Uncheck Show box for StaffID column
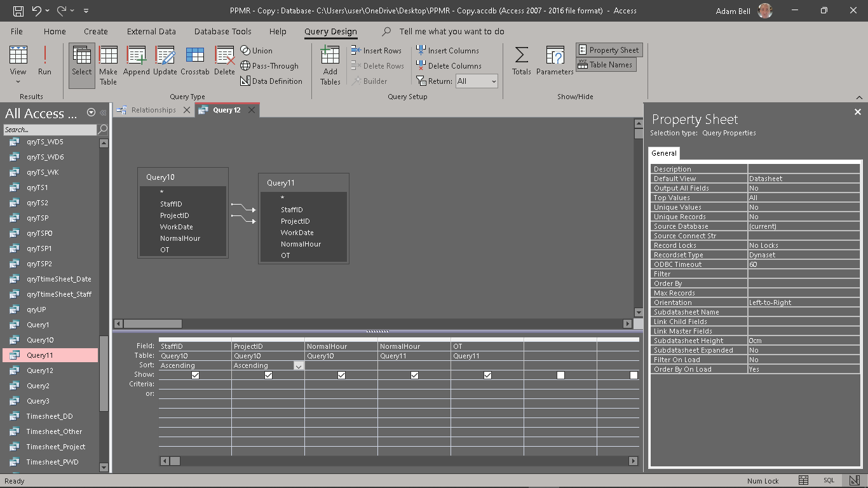Screen dimensions: 868x488 pyautogui.click(x=195, y=376)
